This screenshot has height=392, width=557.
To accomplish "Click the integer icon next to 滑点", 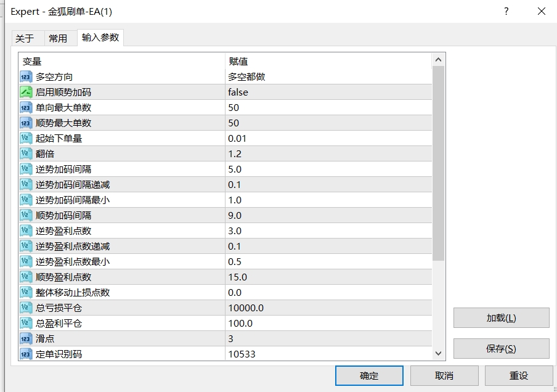I will (26, 339).
